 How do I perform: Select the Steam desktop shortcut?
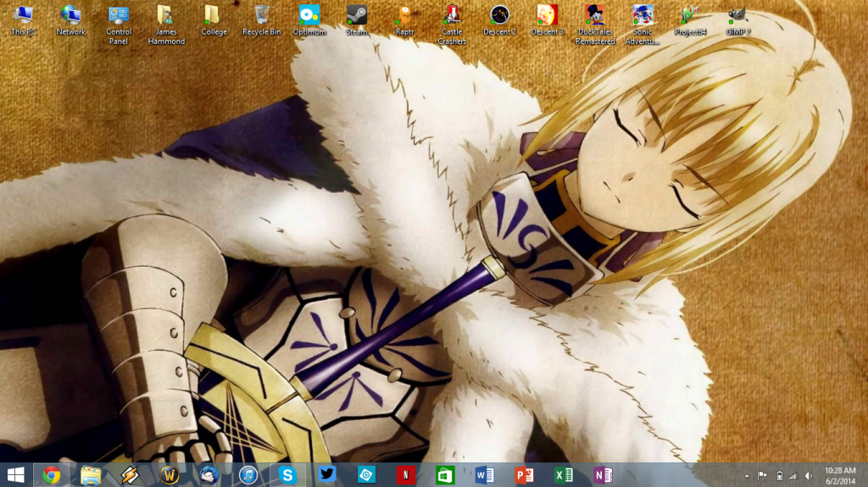(357, 20)
